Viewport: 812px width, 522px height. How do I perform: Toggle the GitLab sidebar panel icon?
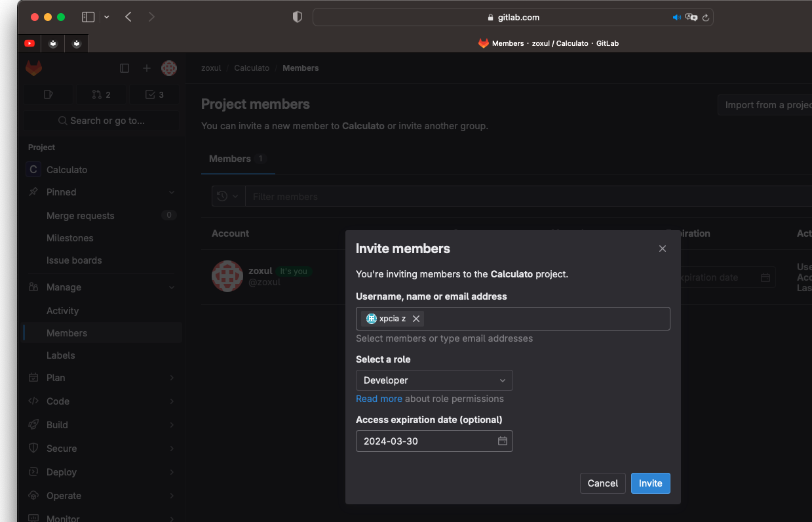[125, 68]
